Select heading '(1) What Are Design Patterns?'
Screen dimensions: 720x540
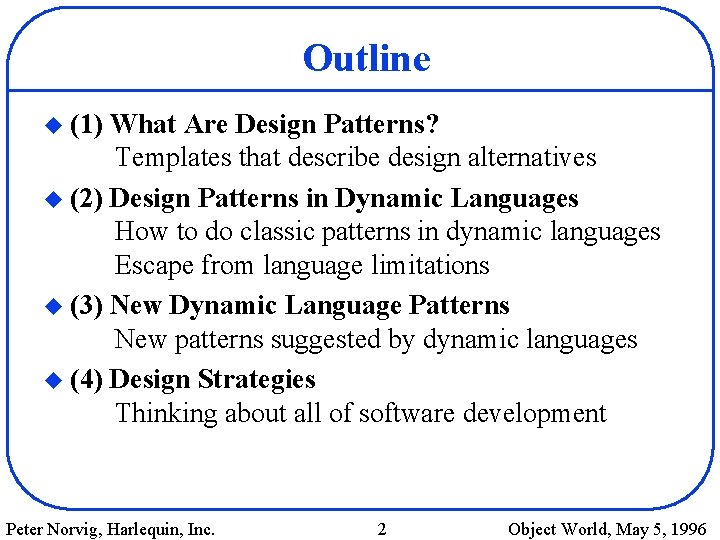(254, 124)
